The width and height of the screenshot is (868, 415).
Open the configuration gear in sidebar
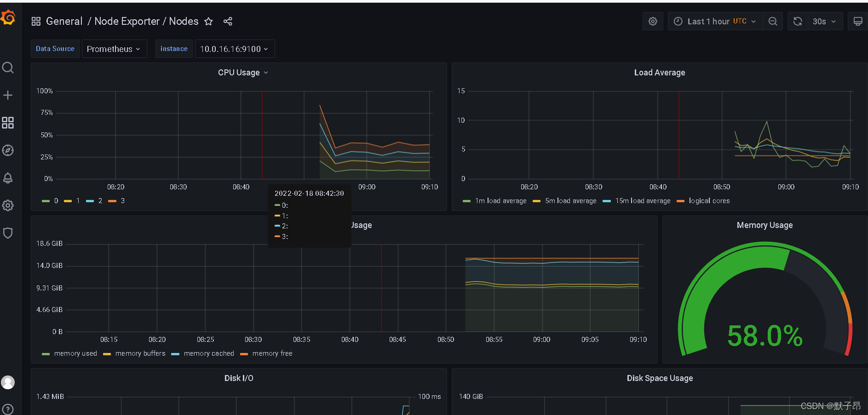pyautogui.click(x=8, y=205)
